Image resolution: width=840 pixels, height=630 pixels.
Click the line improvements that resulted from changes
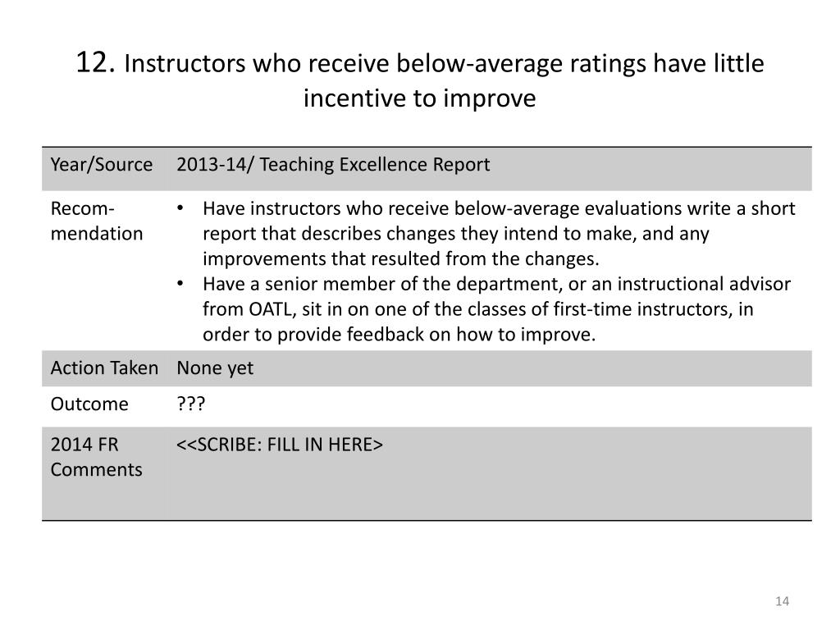(400, 258)
